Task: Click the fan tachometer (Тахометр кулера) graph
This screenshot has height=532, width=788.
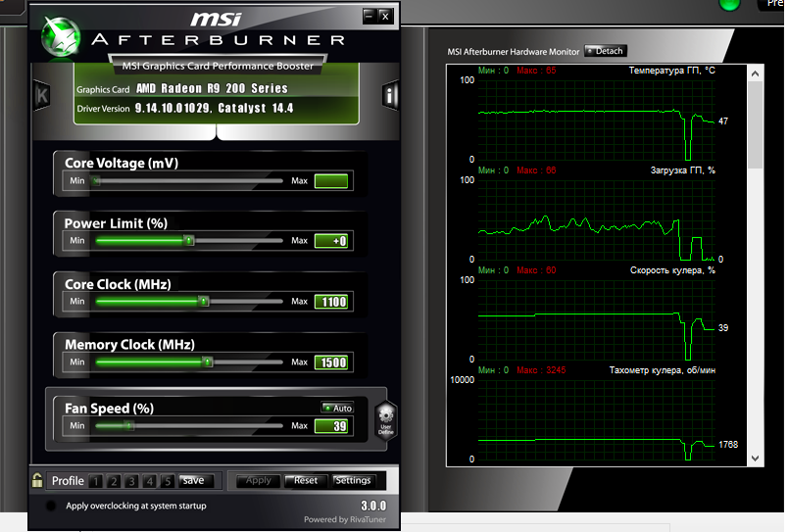Action: pos(596,420)
